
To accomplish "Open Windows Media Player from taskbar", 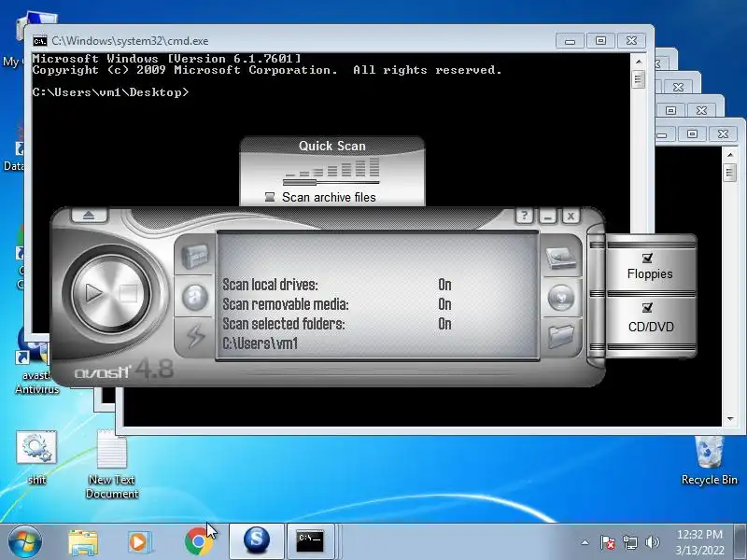I will pos(139,542).
